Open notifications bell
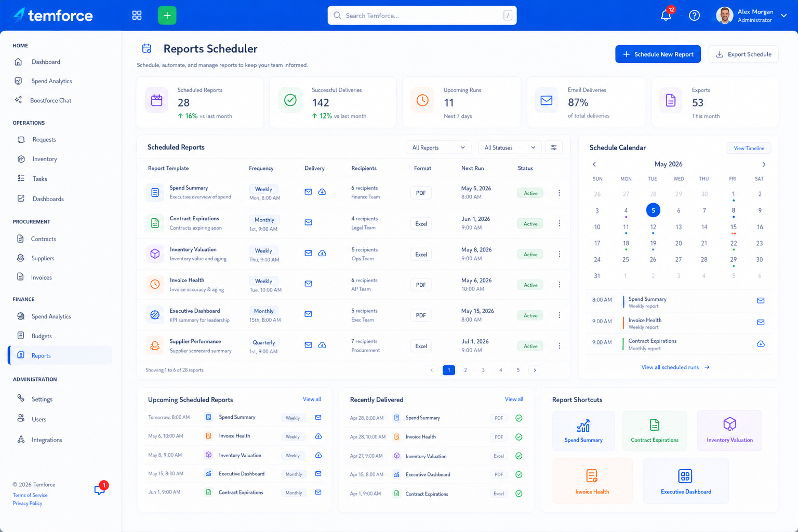 (x=666, y=15)
